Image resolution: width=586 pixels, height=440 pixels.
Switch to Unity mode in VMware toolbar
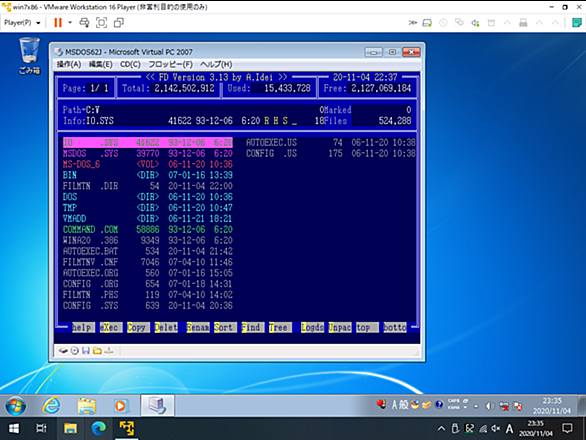119,23
